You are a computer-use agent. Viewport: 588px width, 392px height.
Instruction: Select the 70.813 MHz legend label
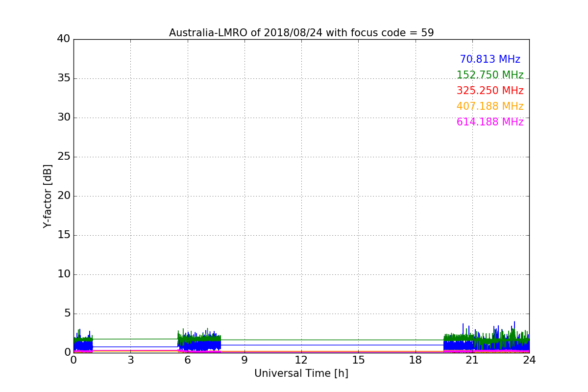(x=490, y=59)
